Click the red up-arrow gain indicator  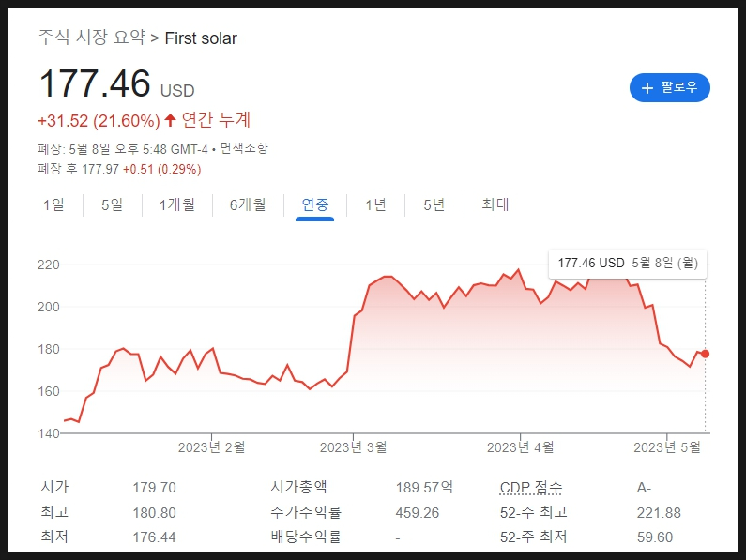(170, 120)
